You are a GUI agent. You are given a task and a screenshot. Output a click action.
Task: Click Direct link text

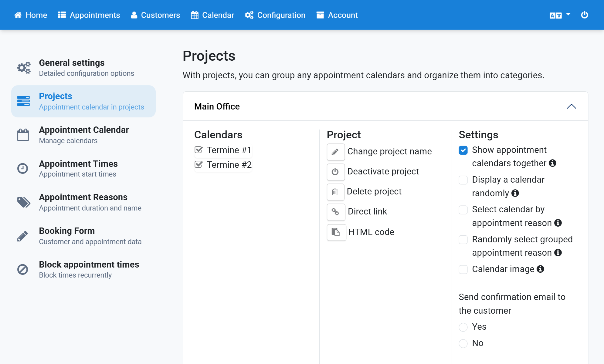pyautogui.click(x=367, y=211)
